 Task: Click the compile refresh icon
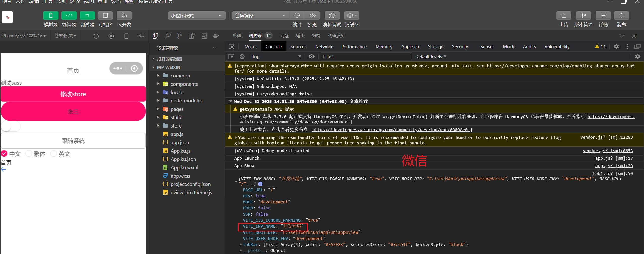(x=297, y=16)
